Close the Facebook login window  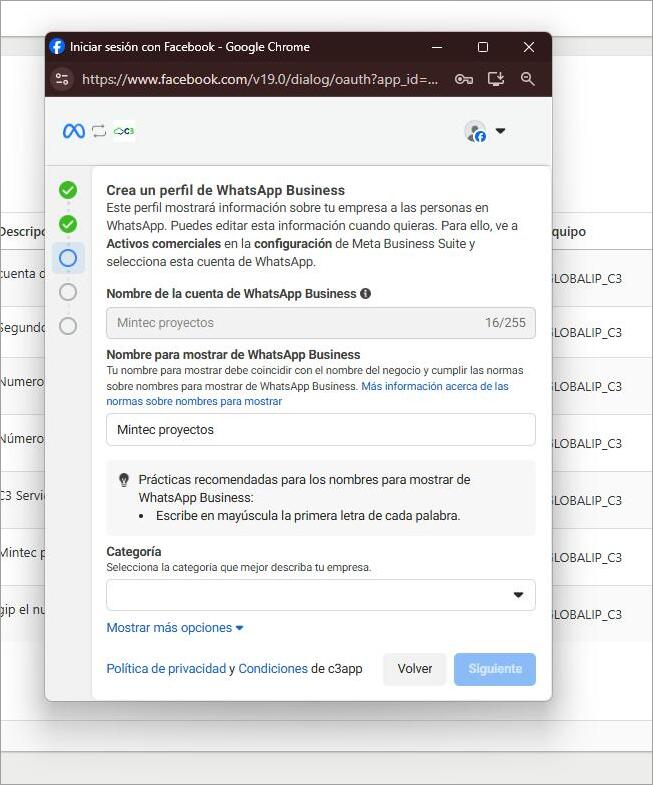point(529,47)
